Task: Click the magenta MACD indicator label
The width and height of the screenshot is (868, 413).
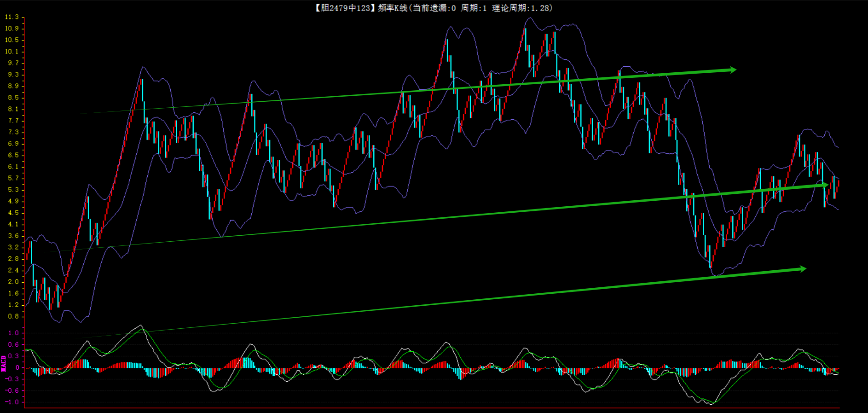Action: pyautogui.click(x=4, y=363)
